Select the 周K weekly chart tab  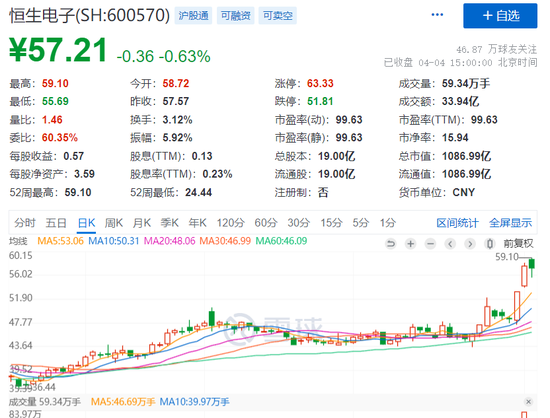[114, 223]
